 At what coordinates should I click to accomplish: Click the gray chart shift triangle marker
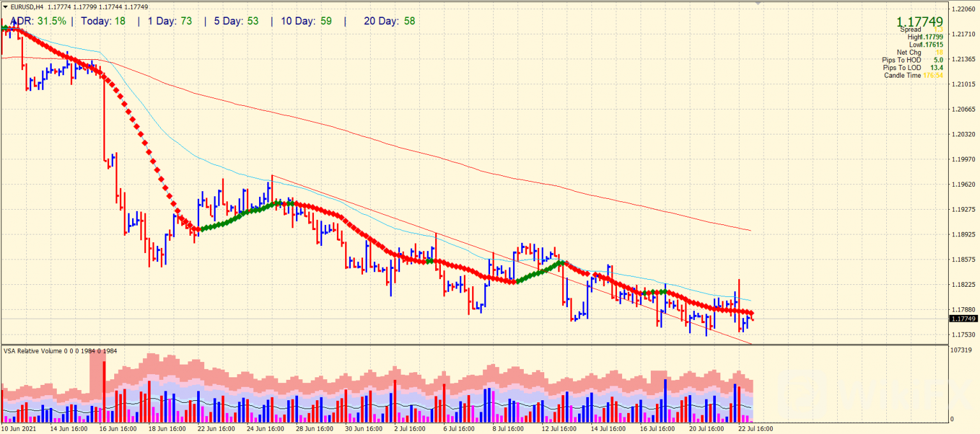pos(757,3)
